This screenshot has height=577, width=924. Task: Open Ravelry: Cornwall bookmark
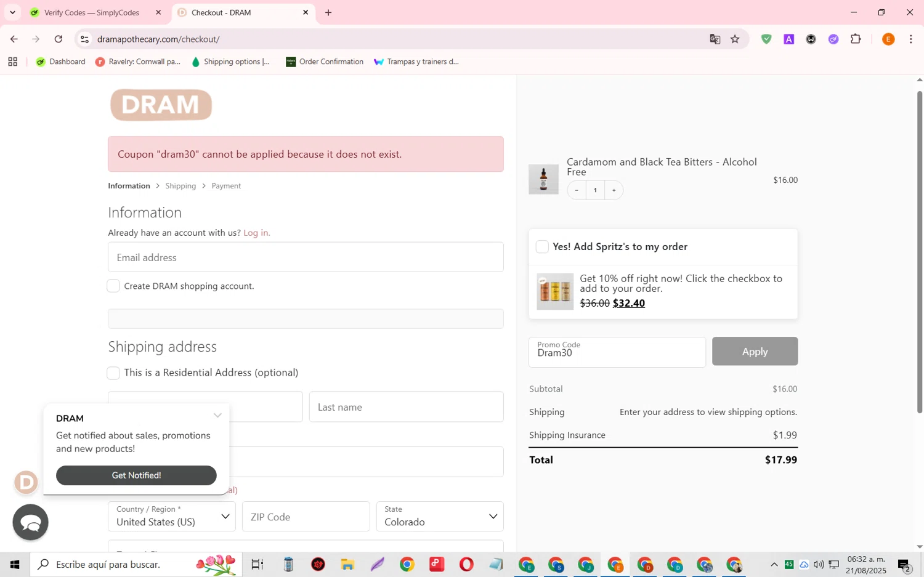138,62
